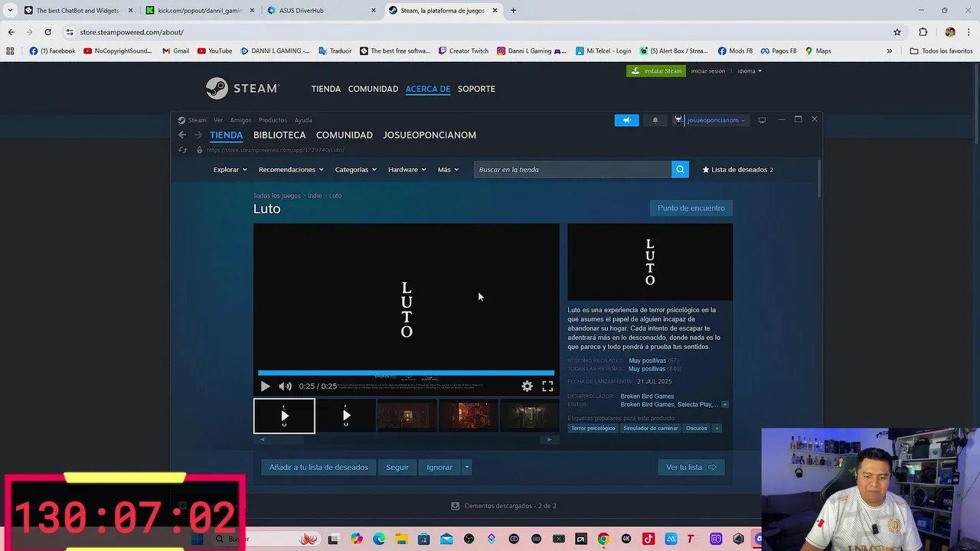Enter fullscreen on the Luto trailer
The image size is (980, 551).
tap(547, 386)
